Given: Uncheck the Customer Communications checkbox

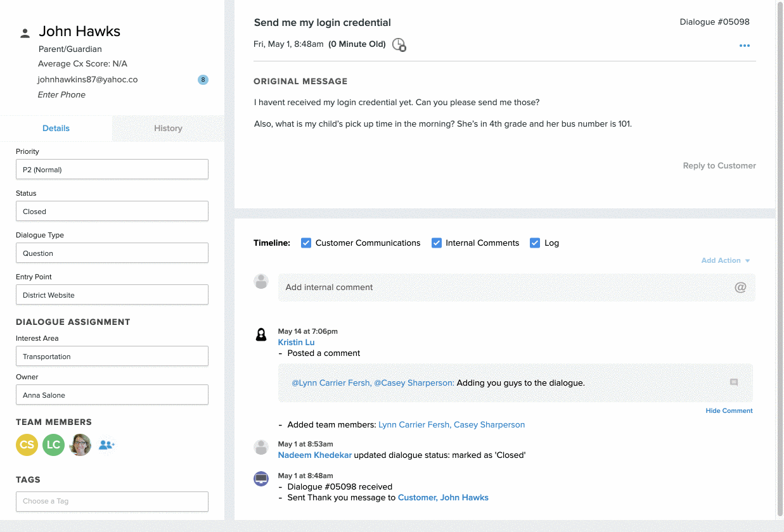Looking at the screenshot, I should [x=306, y=243].
